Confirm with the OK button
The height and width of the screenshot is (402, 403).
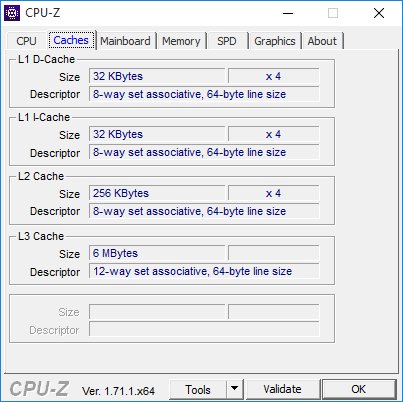click(358, 389)
